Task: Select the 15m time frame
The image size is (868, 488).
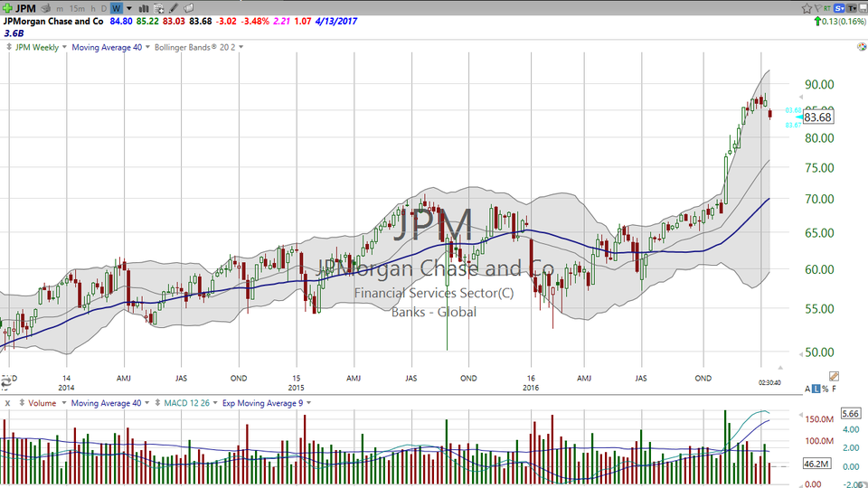Action: (77, 8)
